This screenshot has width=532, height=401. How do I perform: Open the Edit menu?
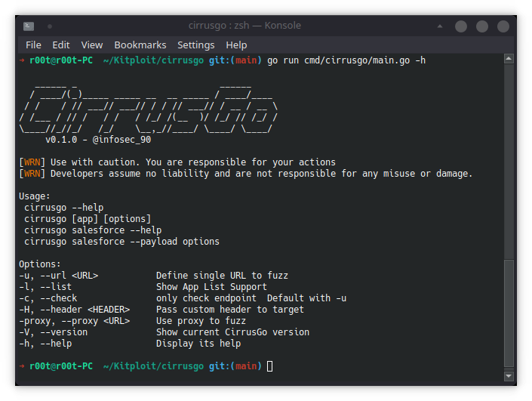point(60,45)
